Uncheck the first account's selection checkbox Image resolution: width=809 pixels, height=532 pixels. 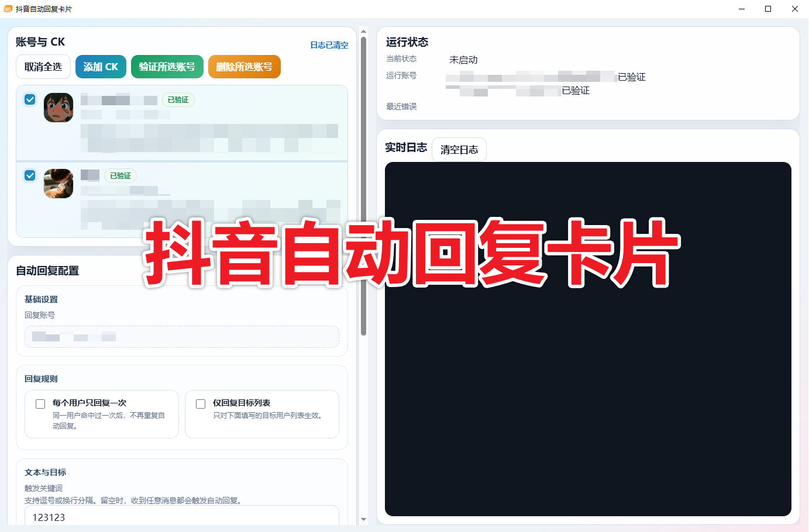coord(30,99)
